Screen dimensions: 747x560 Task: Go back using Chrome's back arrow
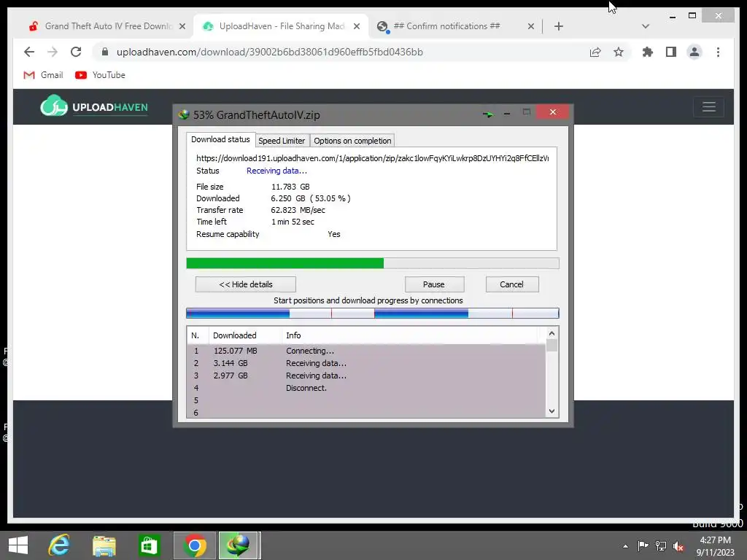[29, 52]
